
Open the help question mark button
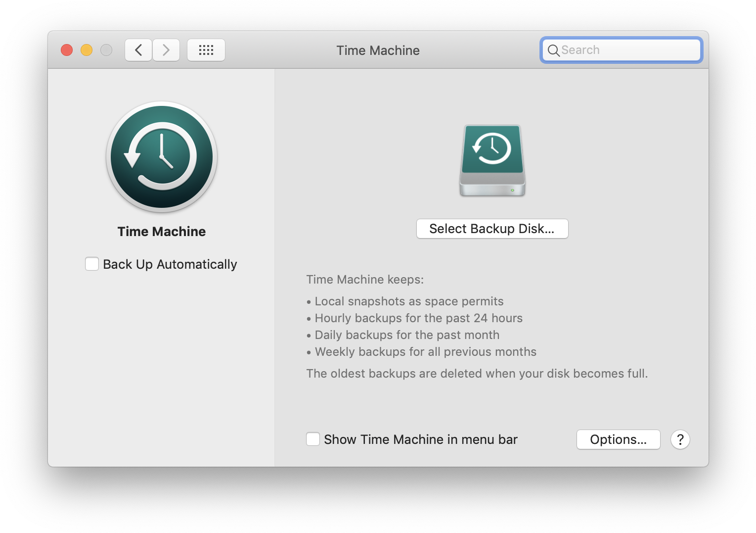[680, 439]
